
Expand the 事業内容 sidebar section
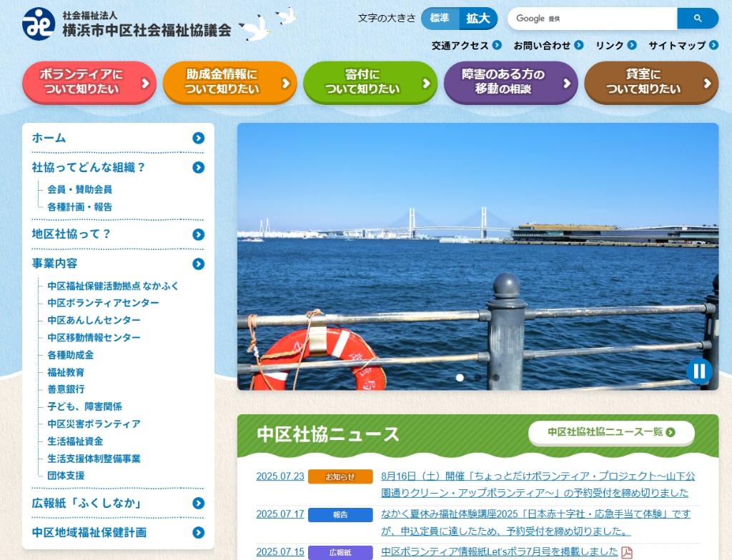click(198, 264)
